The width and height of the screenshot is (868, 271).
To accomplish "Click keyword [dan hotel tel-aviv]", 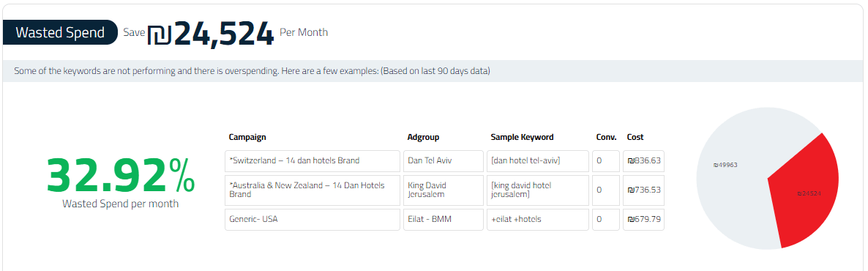I will pos(537,160).
